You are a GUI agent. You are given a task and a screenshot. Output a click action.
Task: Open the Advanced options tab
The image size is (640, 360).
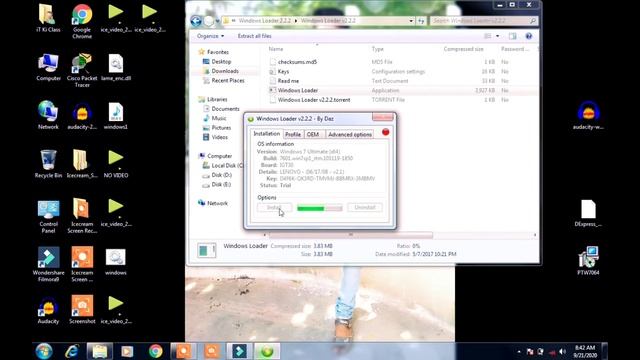(350, 134)
